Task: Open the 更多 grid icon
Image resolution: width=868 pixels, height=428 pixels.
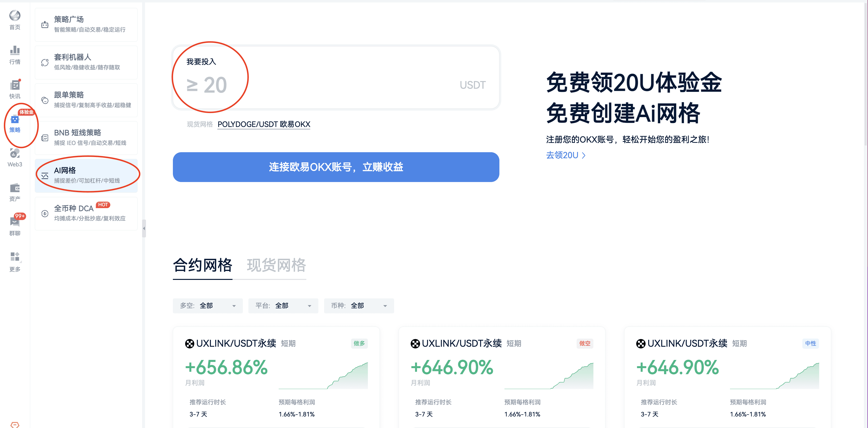Action: pos(15,257)
